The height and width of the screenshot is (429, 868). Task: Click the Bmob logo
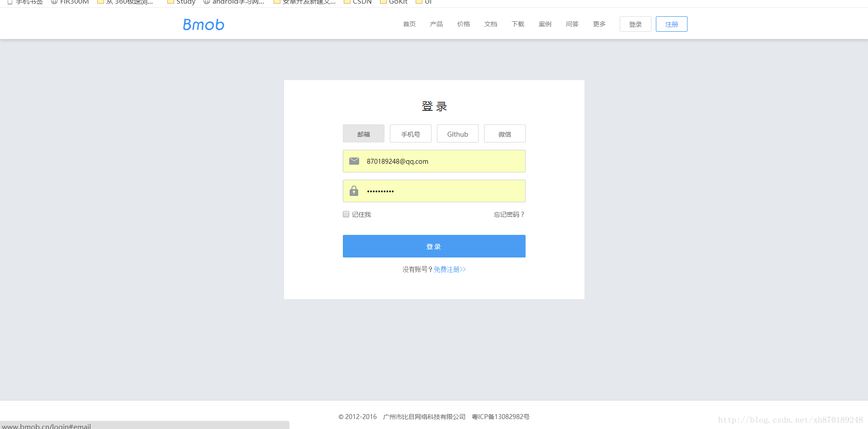pos(204,24)
